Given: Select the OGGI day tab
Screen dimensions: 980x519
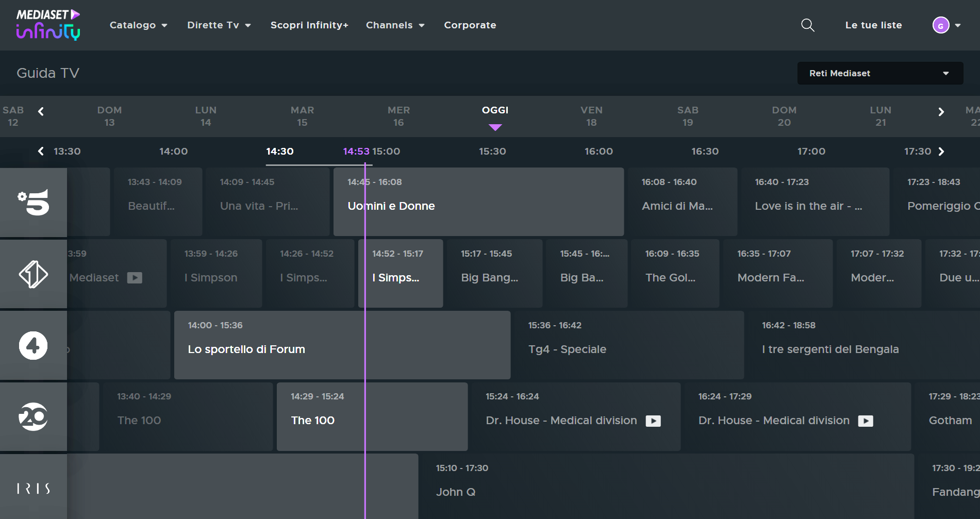Looking at the screenshot, I should coord(494,110).
